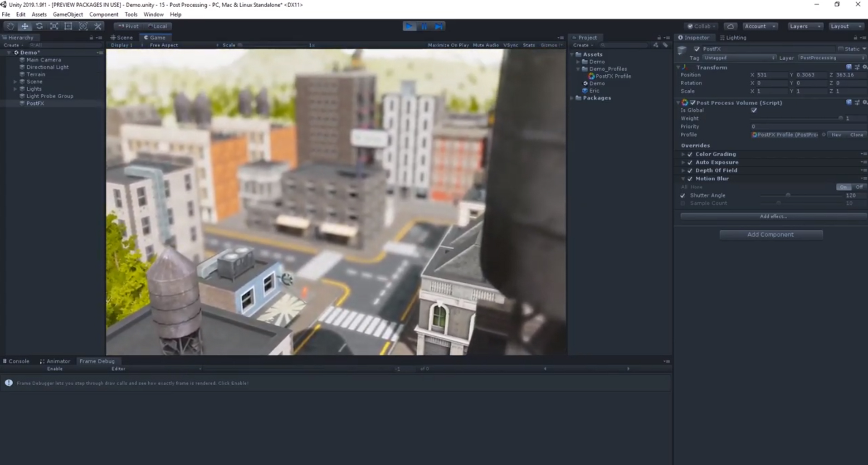Lock the Inspector panel
Image resolution: width=868 pixels, height=465 pixels.
pos(855,38)
